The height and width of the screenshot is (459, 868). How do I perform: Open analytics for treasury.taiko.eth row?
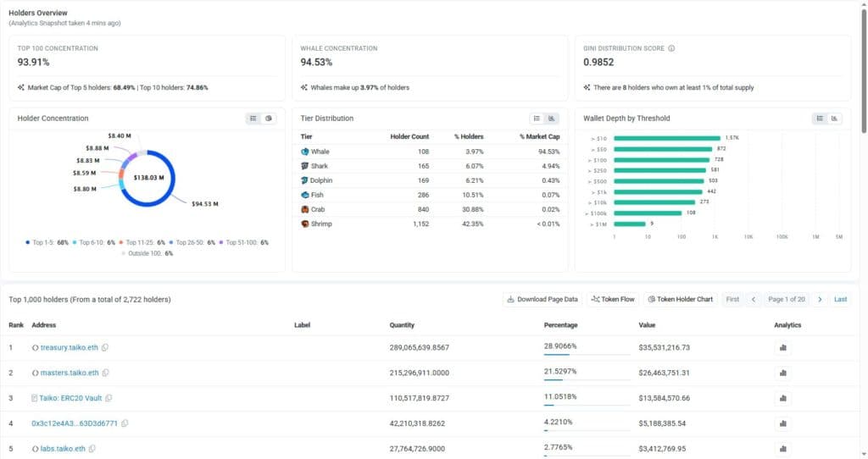pyautogui.click(x=782, y=348)
